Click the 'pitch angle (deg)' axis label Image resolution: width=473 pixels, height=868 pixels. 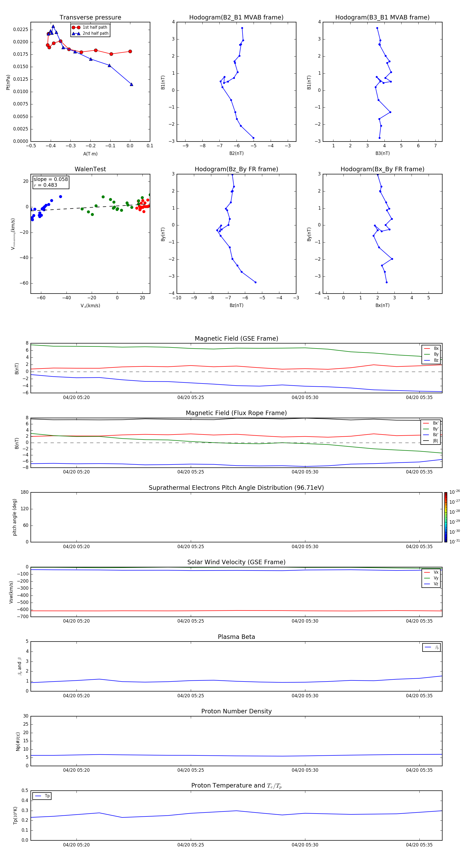(14, 517)
